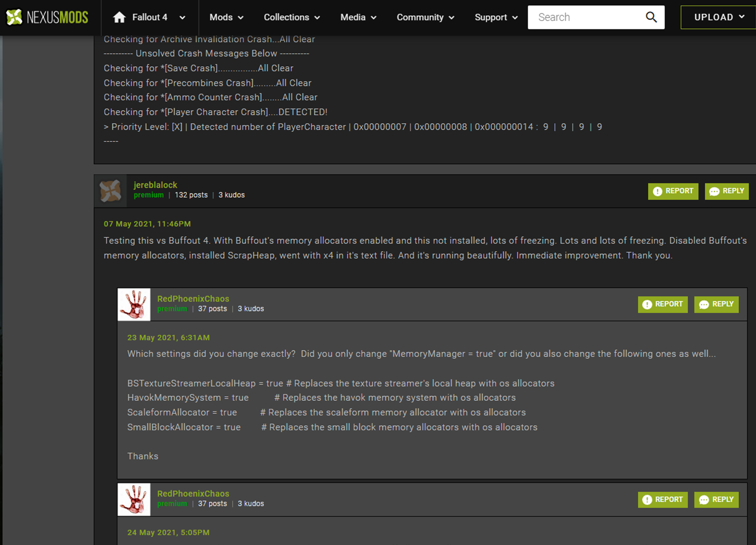View jereblalock's avatar image
The height and width of the screenshot is (545, 756).
coord(111,191)
